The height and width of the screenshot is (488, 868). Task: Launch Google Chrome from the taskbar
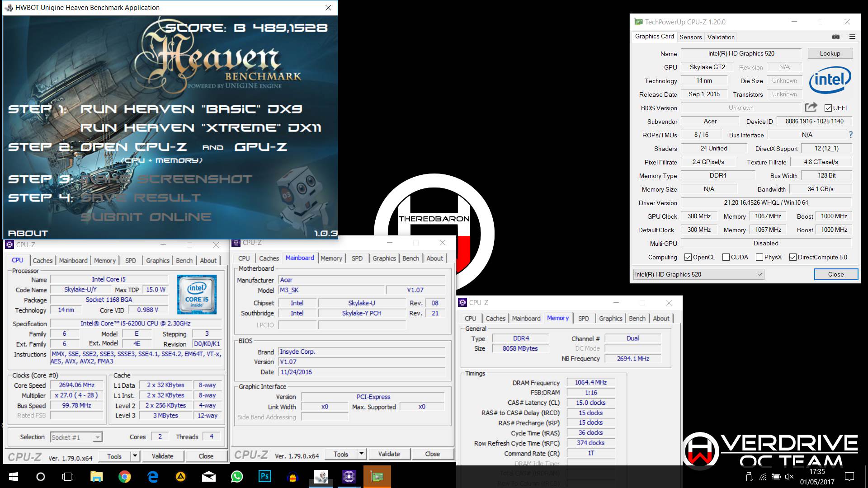click(x=124, y=476)
